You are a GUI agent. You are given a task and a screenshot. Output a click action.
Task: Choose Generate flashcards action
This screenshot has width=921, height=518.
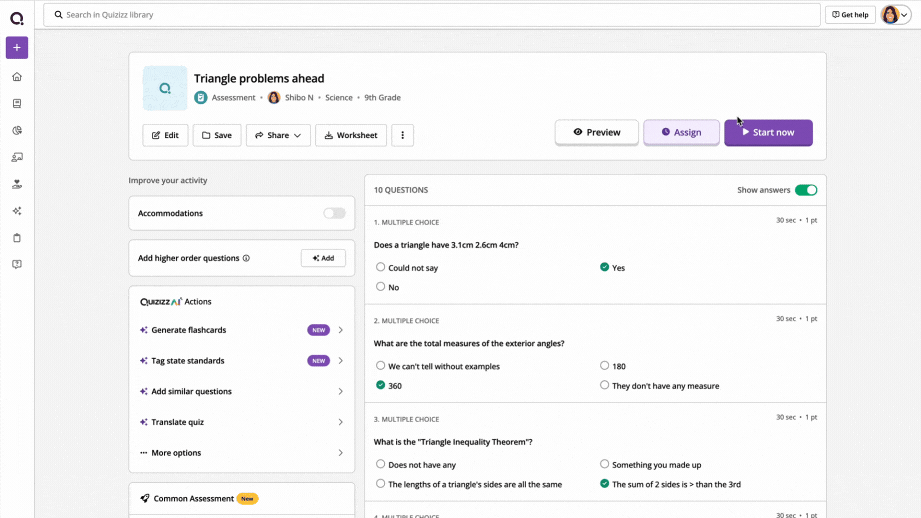241,330
